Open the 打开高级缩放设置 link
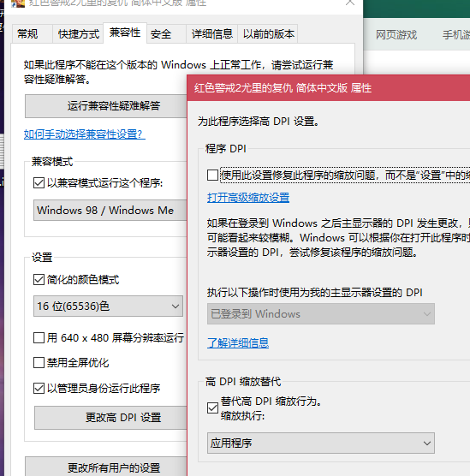The width and height of the screenshot is (470, 476). (248, 198)
